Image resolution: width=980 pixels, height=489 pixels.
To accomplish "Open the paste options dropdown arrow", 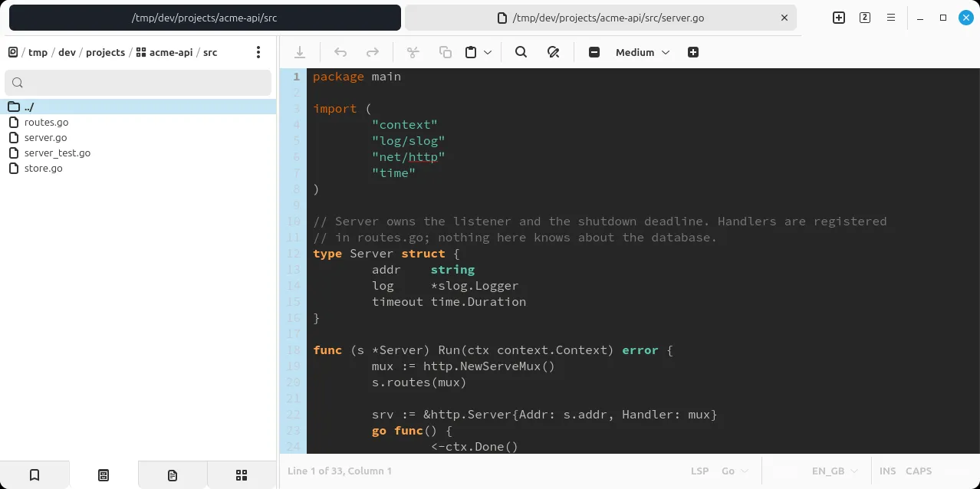I will 488,52.
